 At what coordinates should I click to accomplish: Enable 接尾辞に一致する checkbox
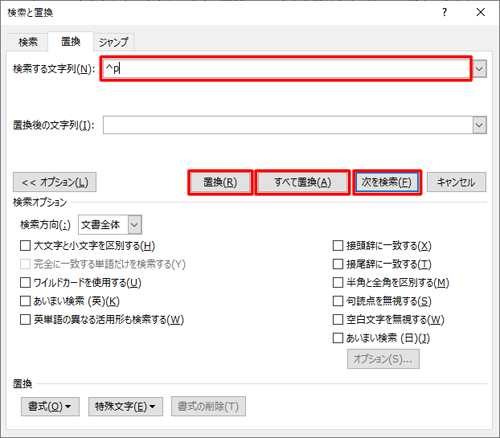338,264
